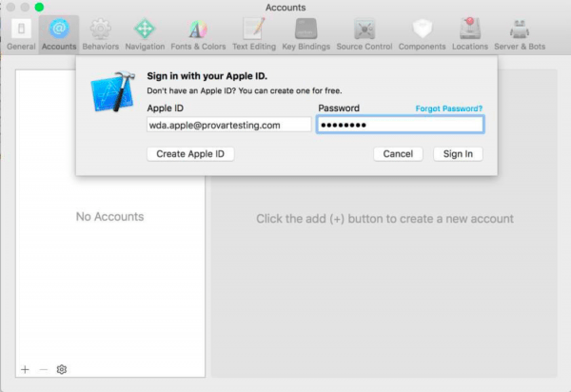Open Fonts & Colors preferences
571x392 pixels.
[198, 34]
